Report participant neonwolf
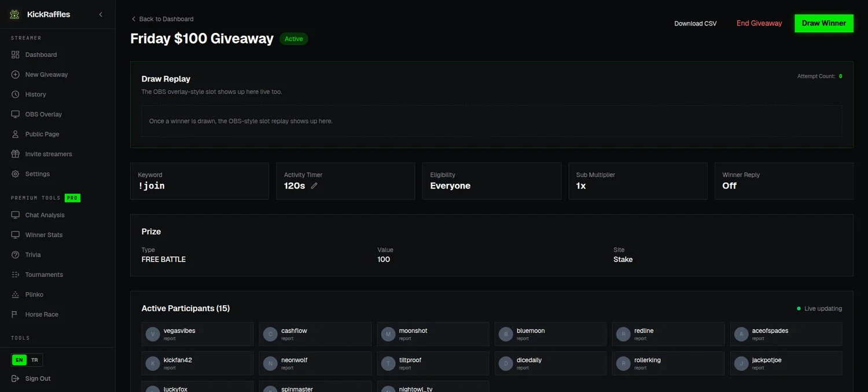 (x=288, y=368)
